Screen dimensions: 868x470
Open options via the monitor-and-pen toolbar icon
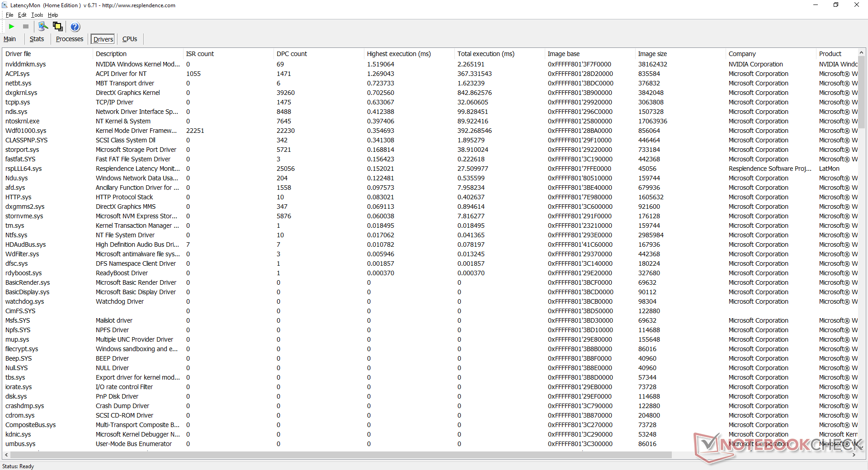tap(43, 27)
